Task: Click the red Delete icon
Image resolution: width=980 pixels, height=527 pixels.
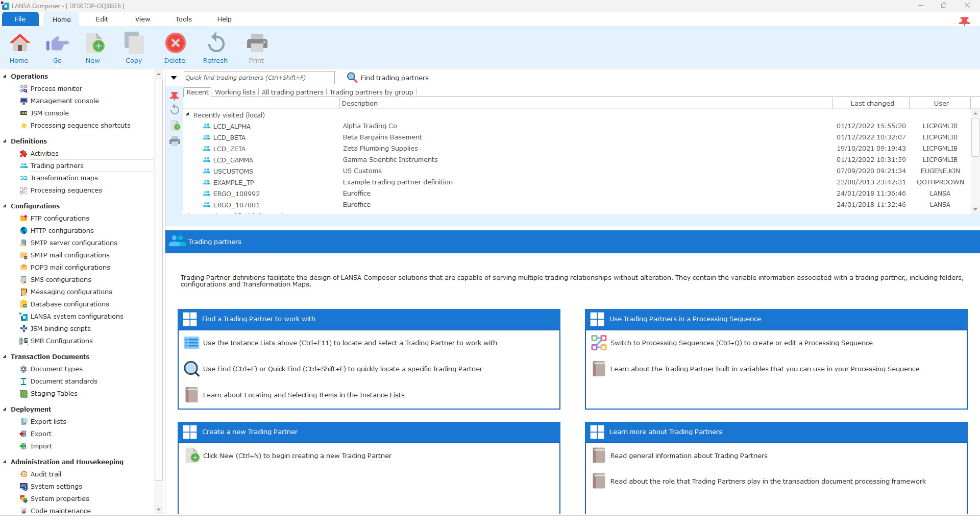Action: point(175,43)
